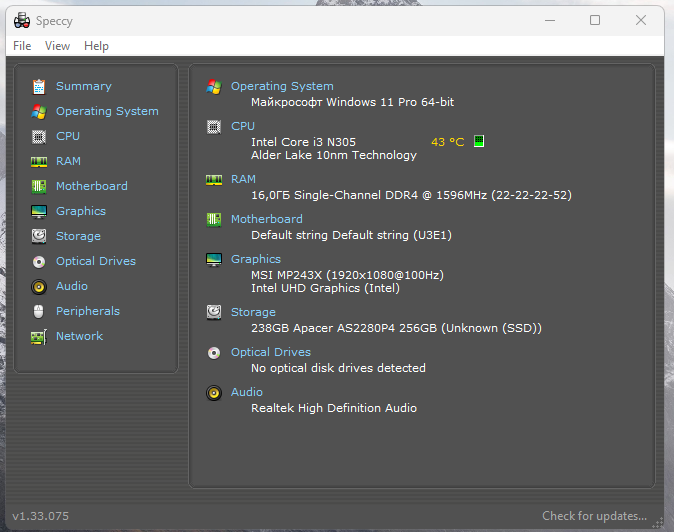Image resolution: width=674 pixels, height=532 pixels.
Task: Click Alder Lake 10nm Technology text
Action: 334,155
